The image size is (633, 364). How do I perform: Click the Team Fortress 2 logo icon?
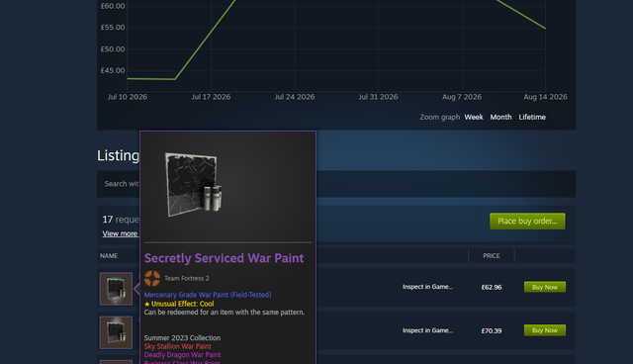(x=152, y=278)
